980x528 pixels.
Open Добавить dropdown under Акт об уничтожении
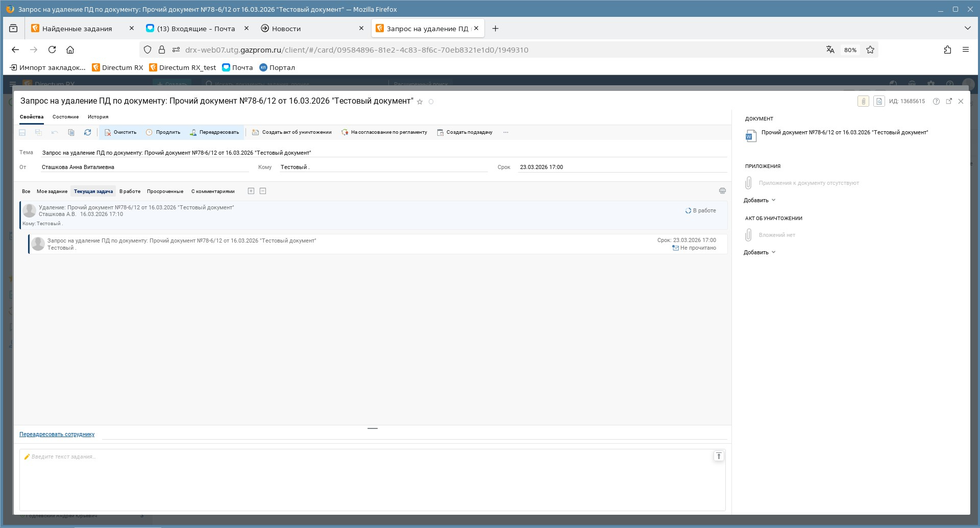(759, 252)
